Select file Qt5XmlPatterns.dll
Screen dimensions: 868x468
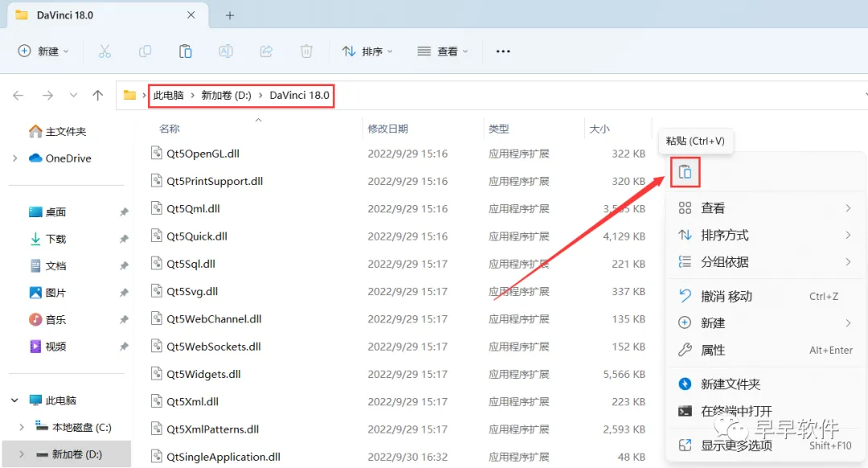[x=212, y=429]
